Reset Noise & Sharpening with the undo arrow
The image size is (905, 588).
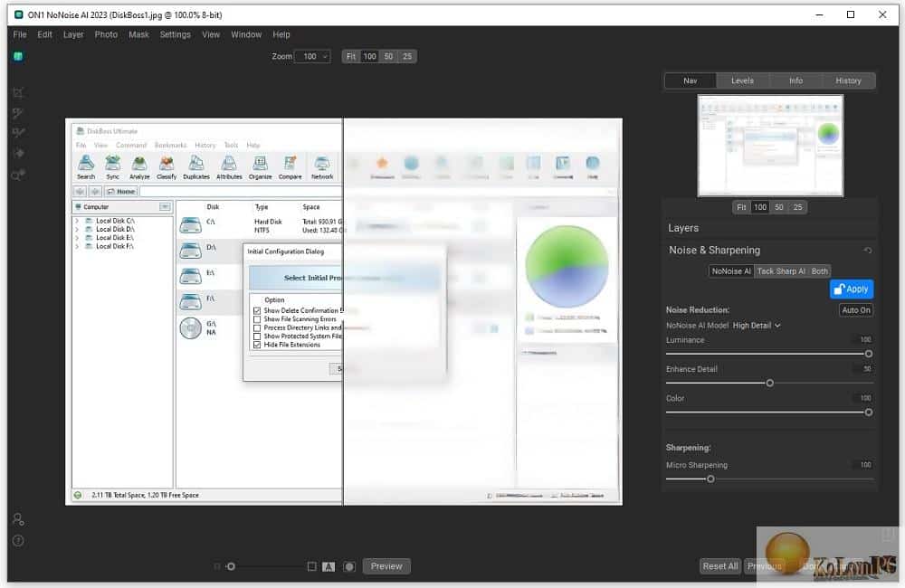point(868,251)
